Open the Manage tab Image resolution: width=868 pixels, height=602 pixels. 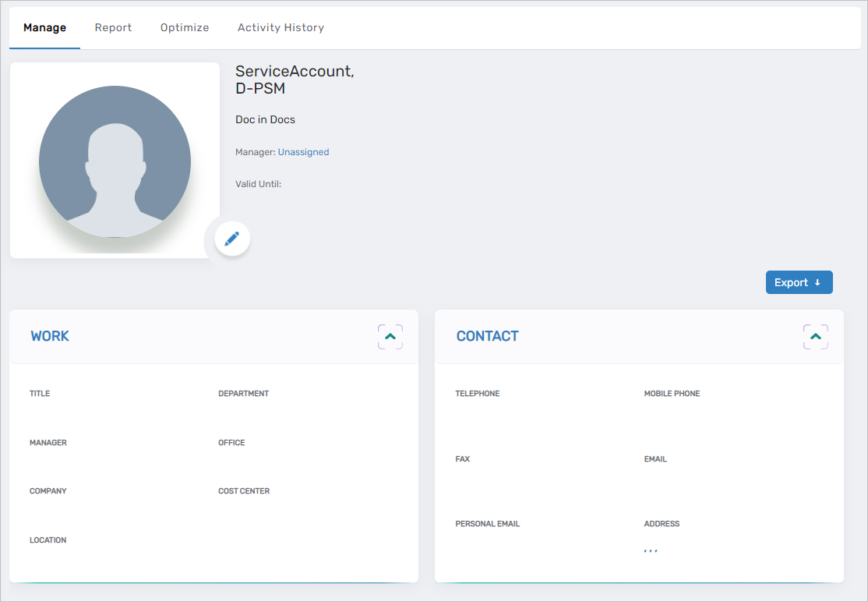coord(44,28)
